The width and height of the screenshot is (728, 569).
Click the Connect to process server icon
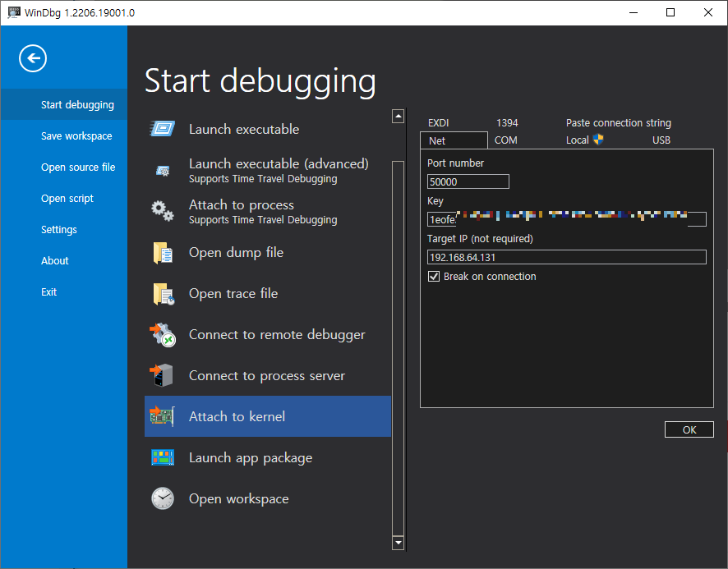click(162, 375)
